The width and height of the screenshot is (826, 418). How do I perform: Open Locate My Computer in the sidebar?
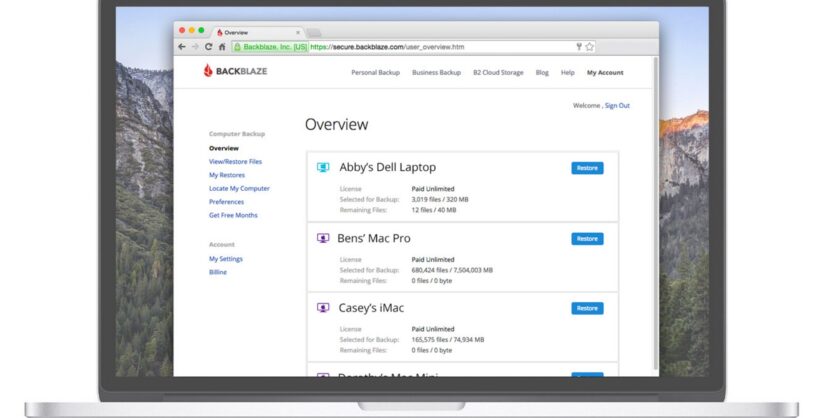[x=239, y=188]
